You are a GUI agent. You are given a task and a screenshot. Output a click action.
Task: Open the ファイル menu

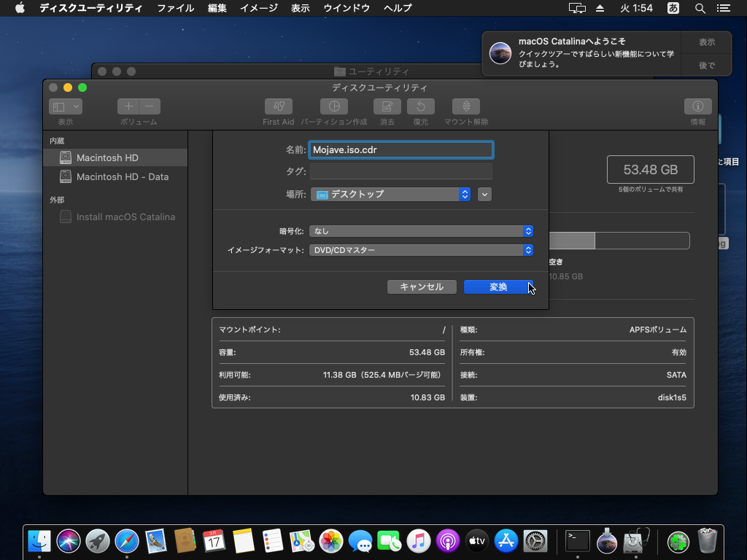tap(175, 8)
